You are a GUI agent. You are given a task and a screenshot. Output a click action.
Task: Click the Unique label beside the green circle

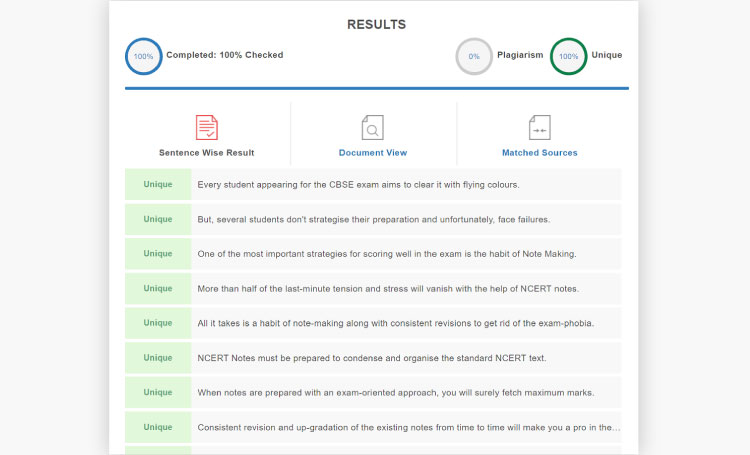[607, 55]
